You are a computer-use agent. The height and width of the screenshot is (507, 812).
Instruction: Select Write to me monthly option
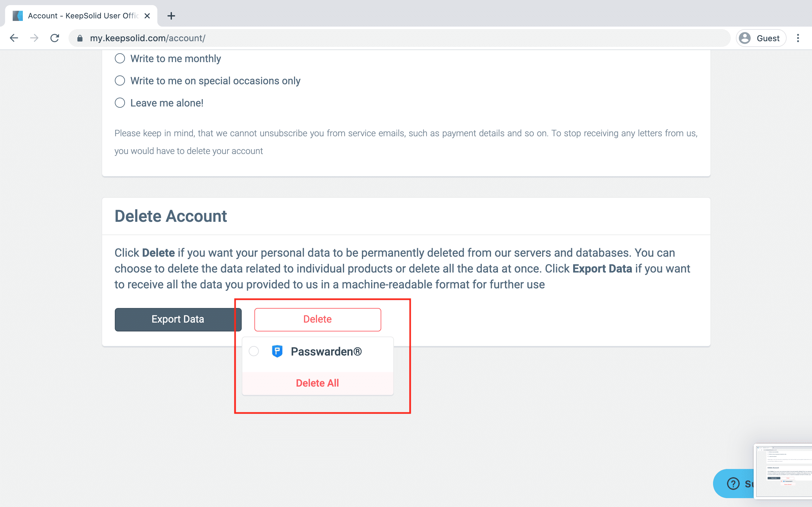120,59
